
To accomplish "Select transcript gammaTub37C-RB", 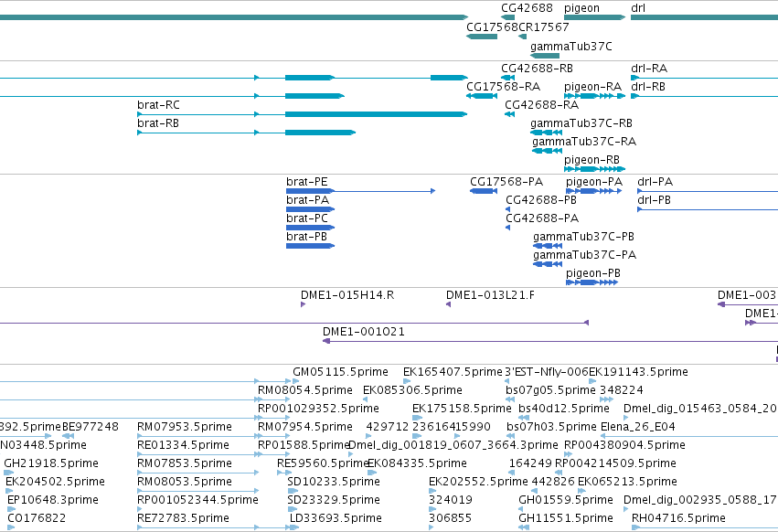I will (x=581, y=123).
